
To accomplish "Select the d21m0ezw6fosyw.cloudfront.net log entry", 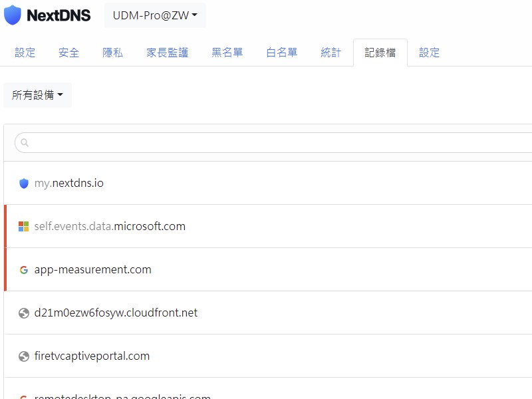I will click(x=268, y=313).
